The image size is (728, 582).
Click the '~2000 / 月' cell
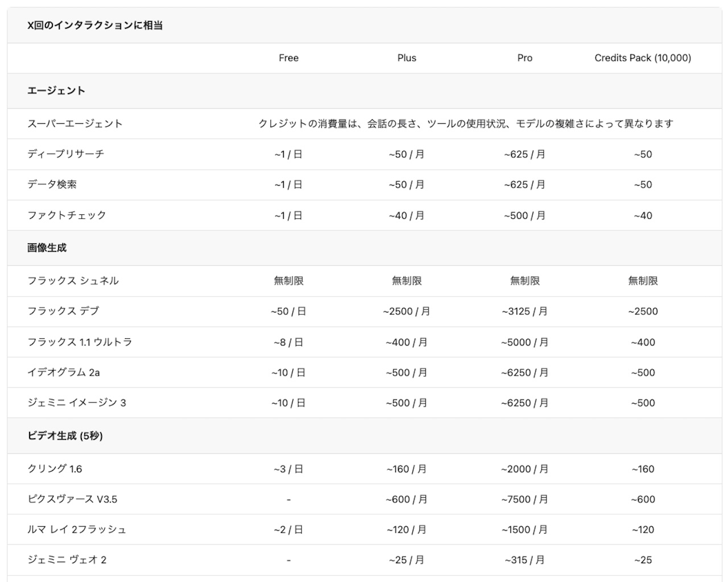[x=525, y=469]
